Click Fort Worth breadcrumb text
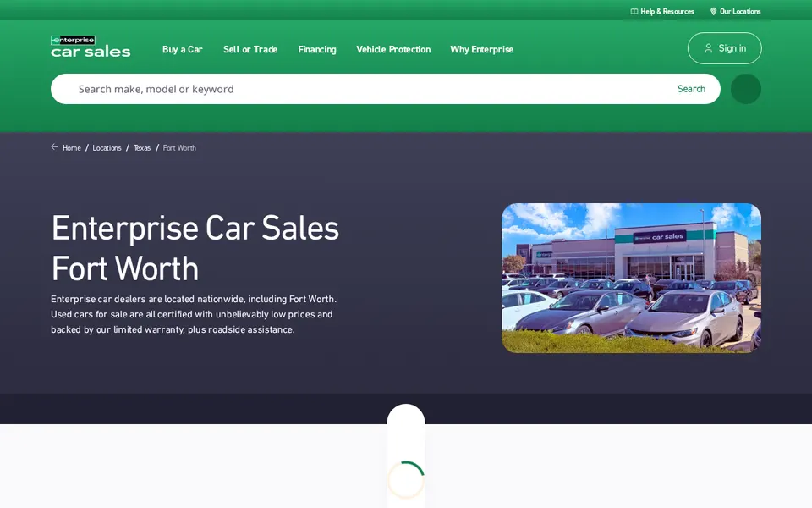 tap(179, 147)
